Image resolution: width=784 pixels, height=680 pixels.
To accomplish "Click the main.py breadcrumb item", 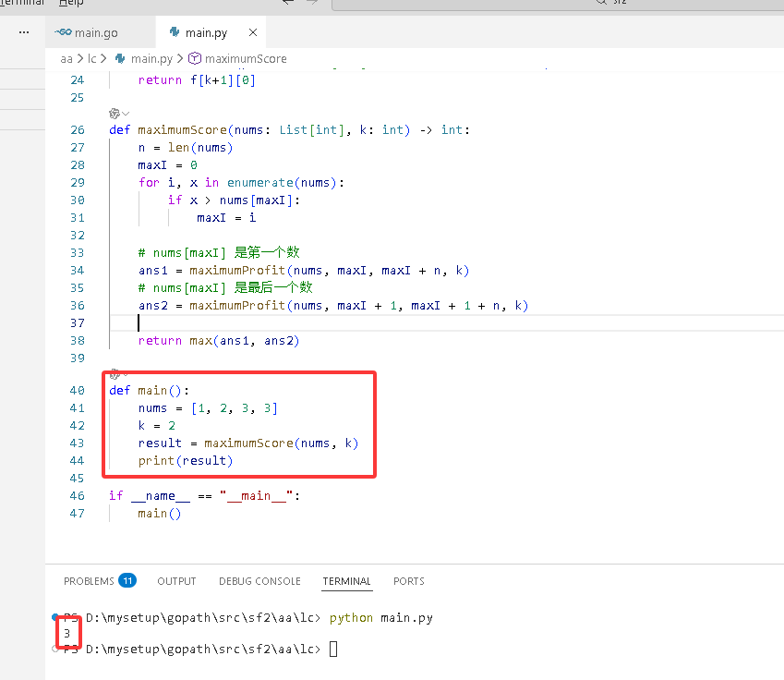I will coord(151,59).
